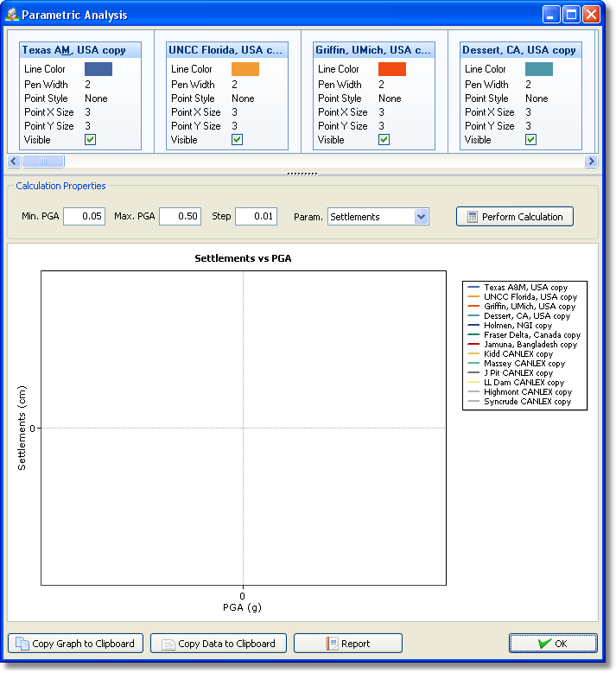Click the Report document icon

pos(332,644)
